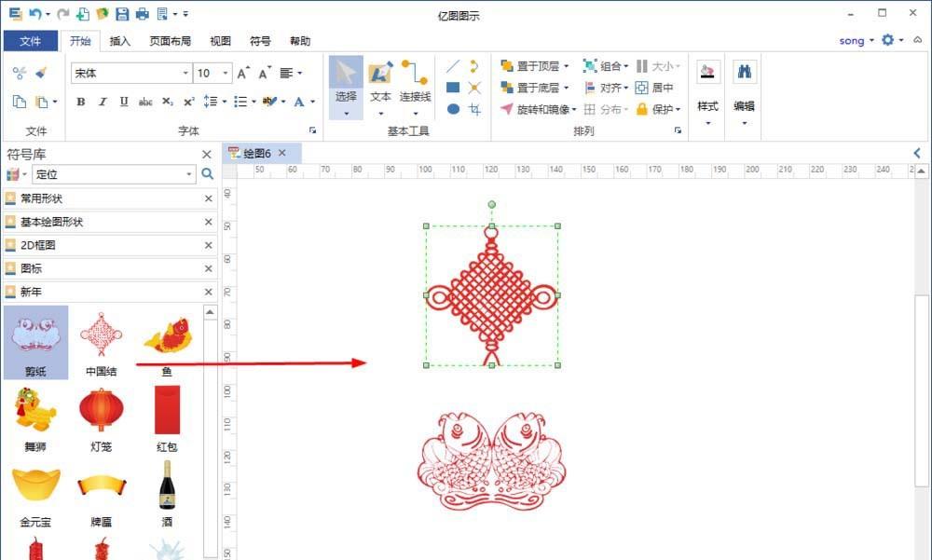Click the 对齐 align button

(x=610, y=87)
